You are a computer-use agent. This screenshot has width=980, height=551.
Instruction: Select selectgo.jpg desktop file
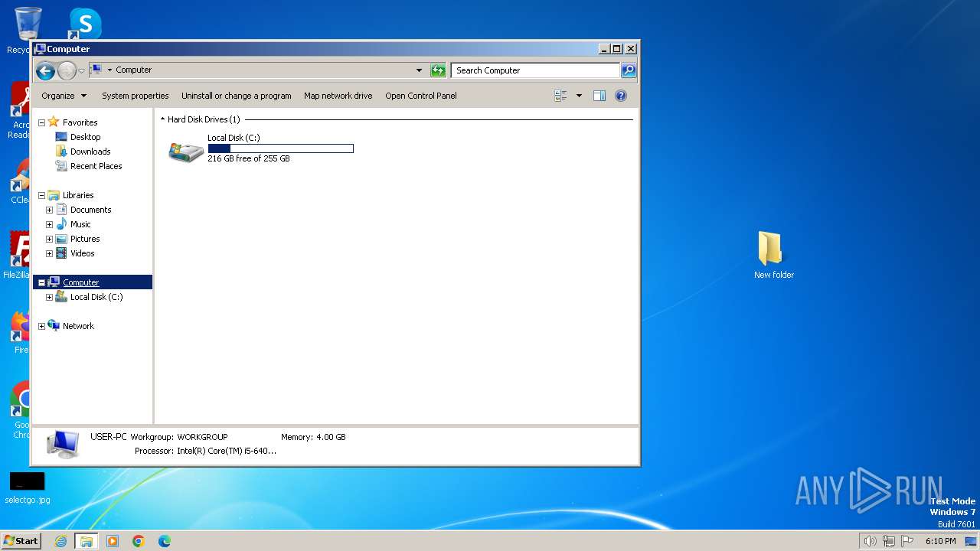click(27, 488)
